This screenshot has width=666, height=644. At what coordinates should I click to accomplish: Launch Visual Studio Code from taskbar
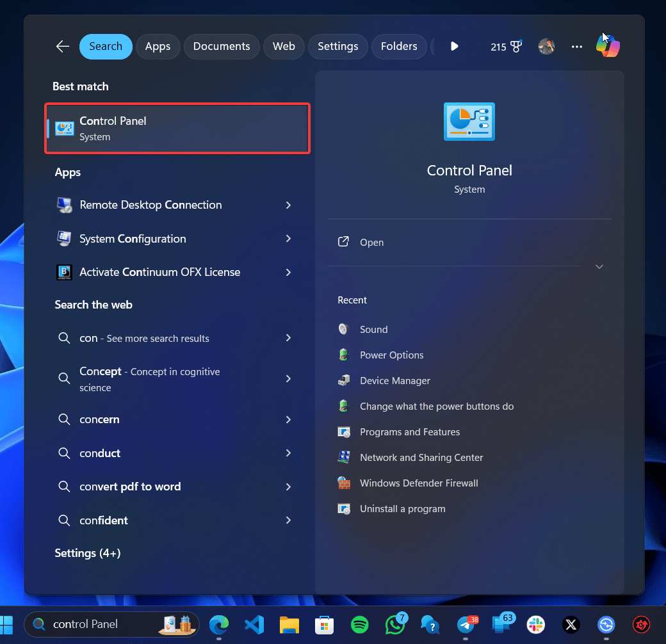254,624
